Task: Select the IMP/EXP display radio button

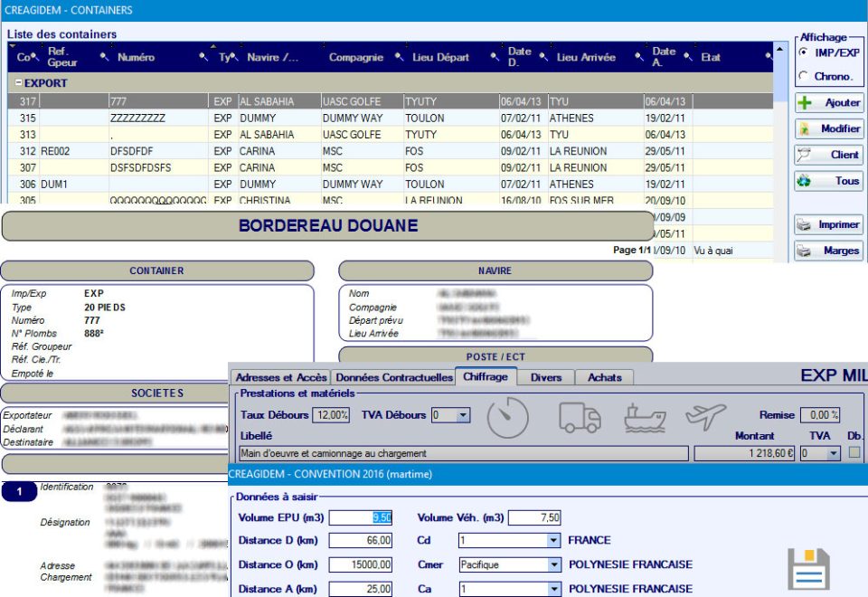Action: tap(803, 52)
